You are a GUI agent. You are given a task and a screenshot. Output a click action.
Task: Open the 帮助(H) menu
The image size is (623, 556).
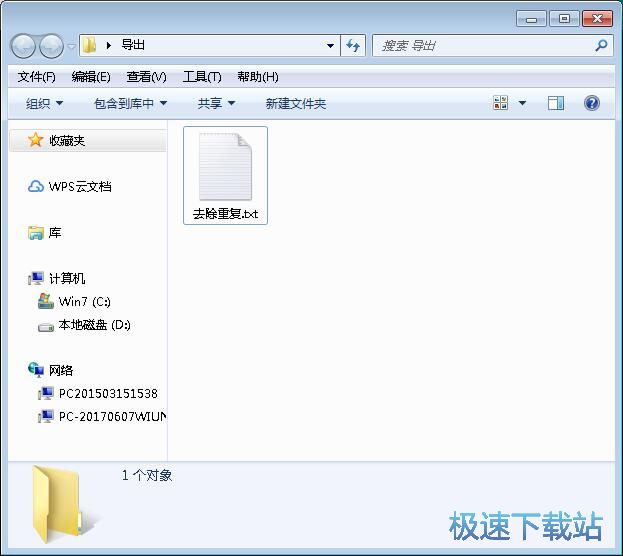click(257, 77)
